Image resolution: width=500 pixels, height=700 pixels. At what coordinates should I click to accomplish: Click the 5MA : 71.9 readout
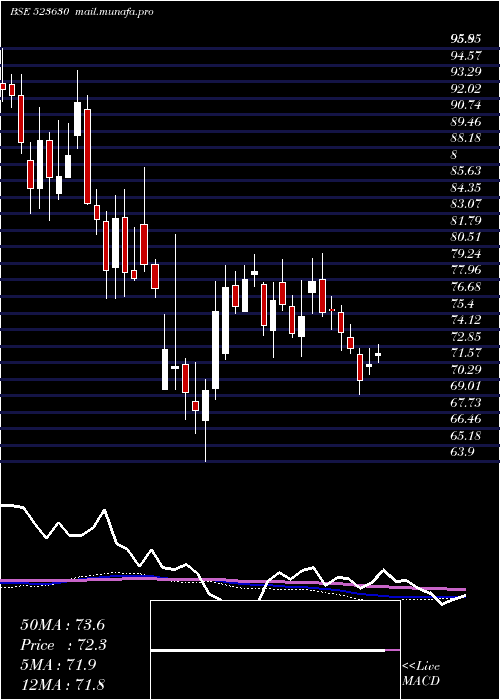pos(60,665)
